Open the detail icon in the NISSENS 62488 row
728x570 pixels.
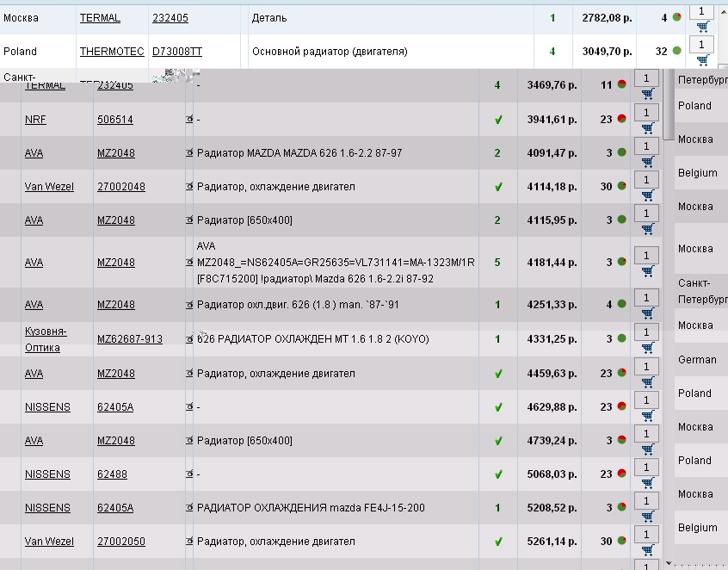[189, 474]
